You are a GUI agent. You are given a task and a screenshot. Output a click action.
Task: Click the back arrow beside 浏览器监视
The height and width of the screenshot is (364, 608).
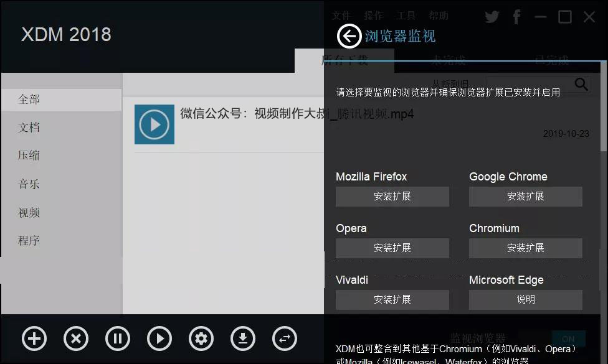pos(349,36)
